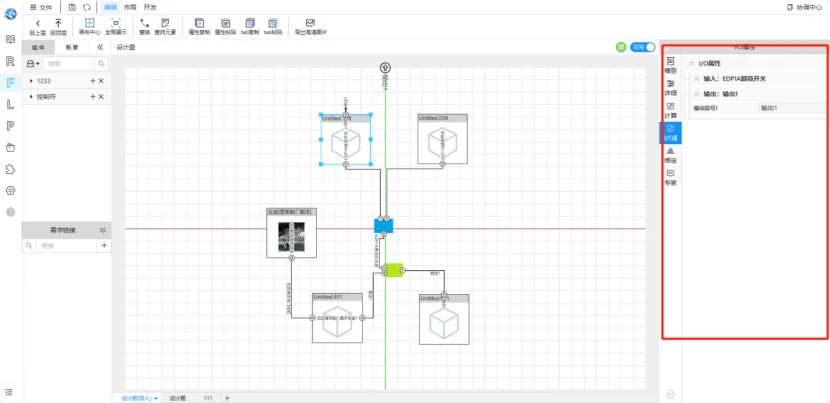
Task: Expand the 1233 tree group
Action: coord(31,81)
